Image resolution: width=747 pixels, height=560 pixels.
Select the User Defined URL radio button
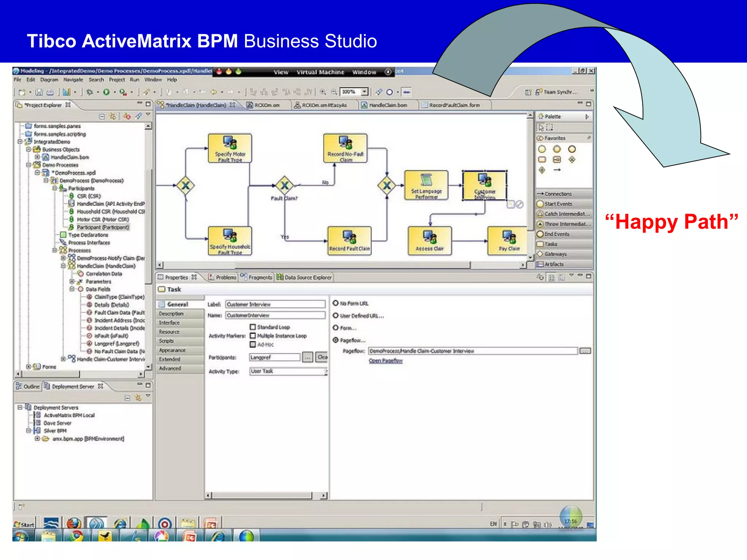coord(336,315)
